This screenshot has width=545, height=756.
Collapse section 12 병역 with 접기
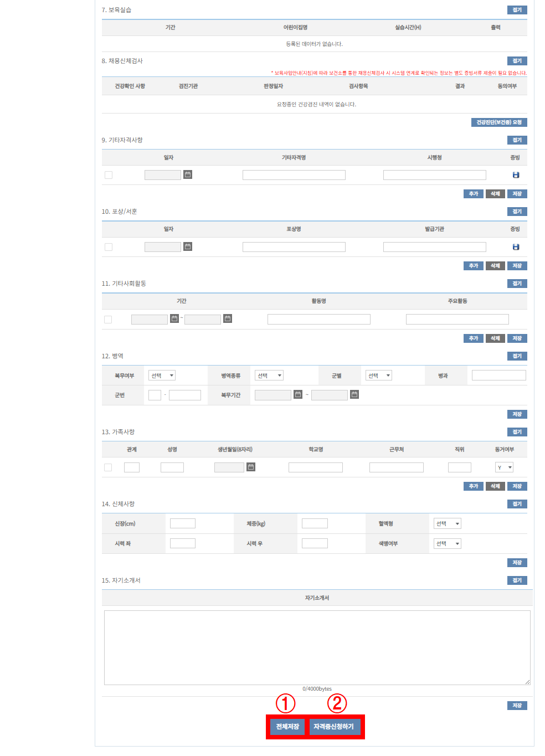[517, 356]
